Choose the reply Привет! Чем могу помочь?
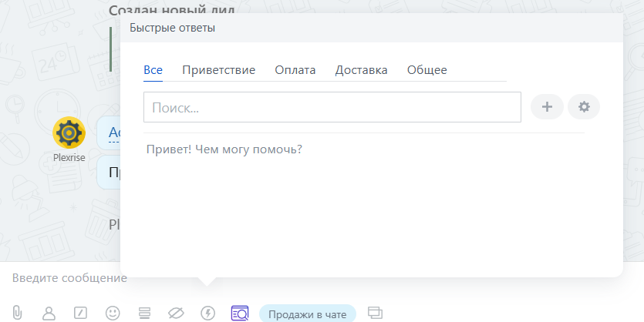This screenshot has height=322, width=644. (224, 149)
